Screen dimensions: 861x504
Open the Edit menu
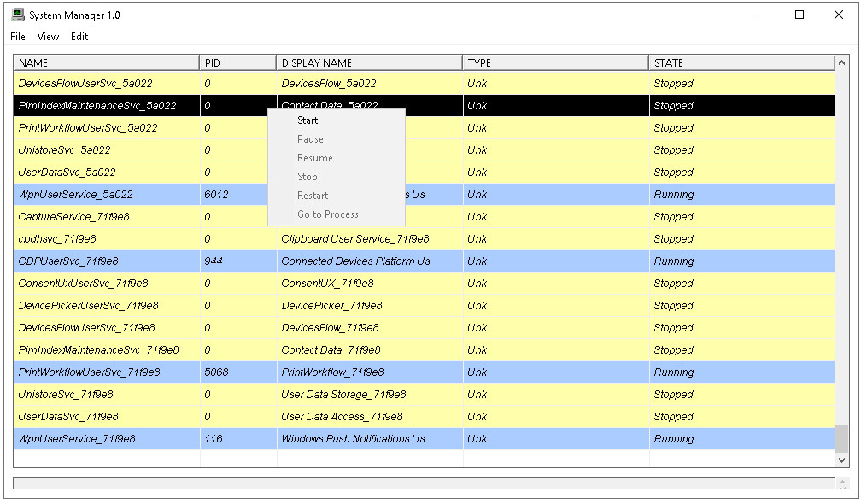coord(79,37)
